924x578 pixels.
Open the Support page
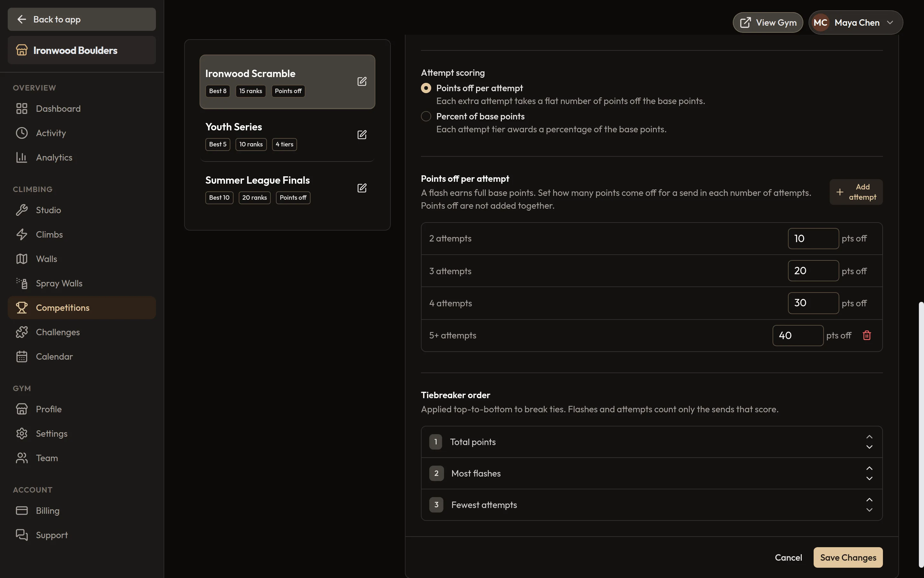[x=82, y=535]
